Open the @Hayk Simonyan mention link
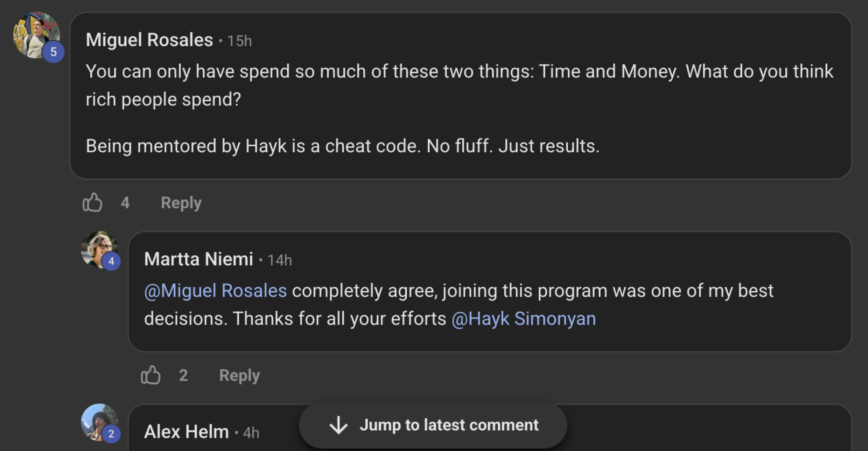Image resolution: width=868 pixels, height=451 pixels. [x=524, y=319]
